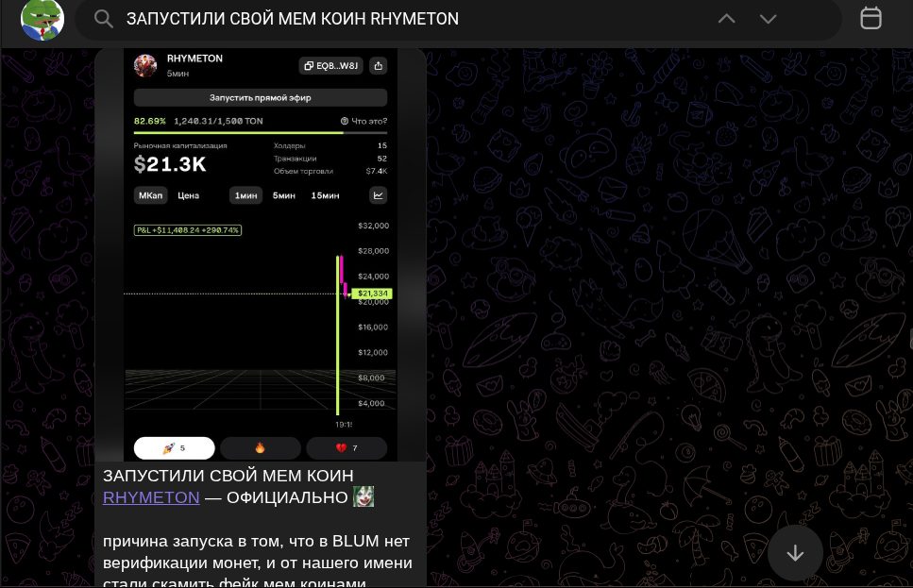Switch to the Цена chart tab

(188, 195)
